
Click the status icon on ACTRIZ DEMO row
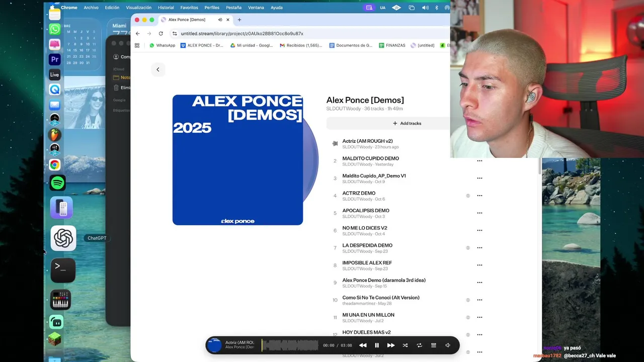pos(468,196)
